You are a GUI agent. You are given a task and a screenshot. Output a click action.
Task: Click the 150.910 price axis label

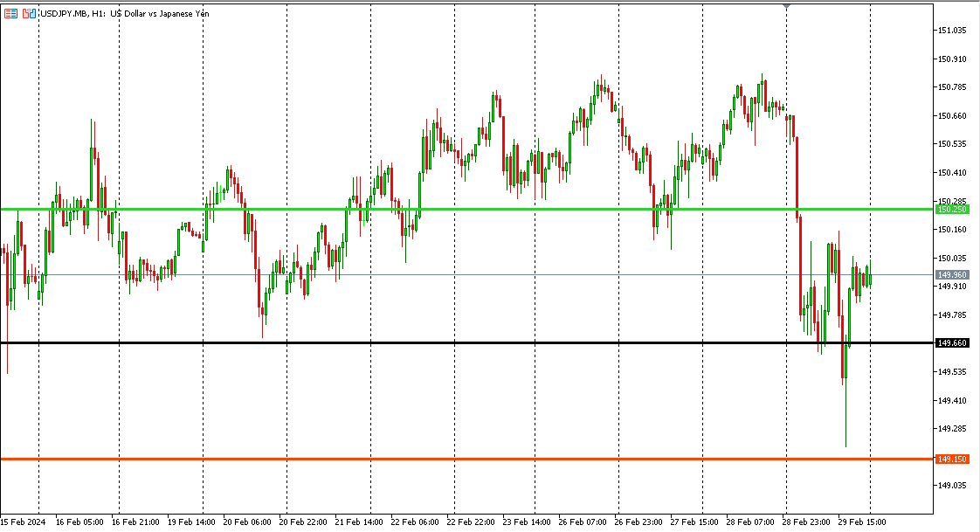coord(953,59)
